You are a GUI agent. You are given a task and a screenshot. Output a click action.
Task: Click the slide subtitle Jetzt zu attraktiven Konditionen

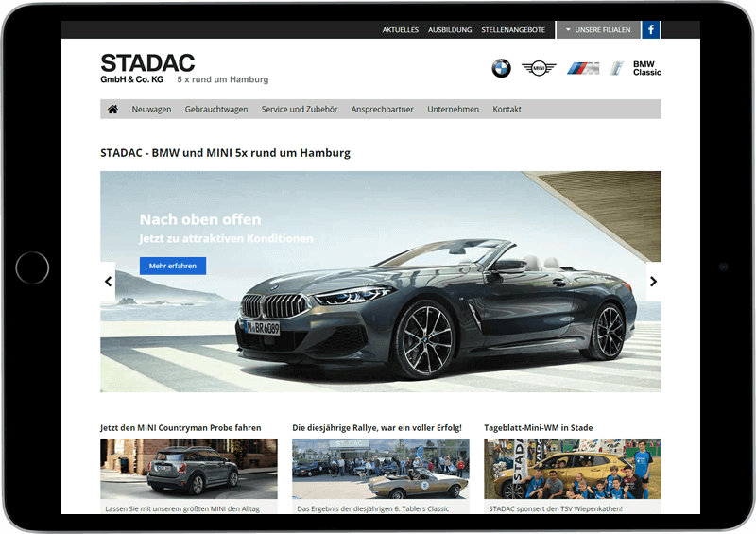tap(226, 238)
